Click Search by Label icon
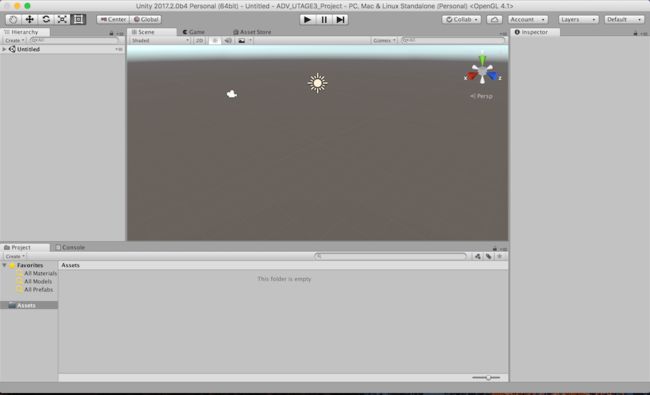The height and width of the screenshot is (395, 650). (x=488, y=257)
